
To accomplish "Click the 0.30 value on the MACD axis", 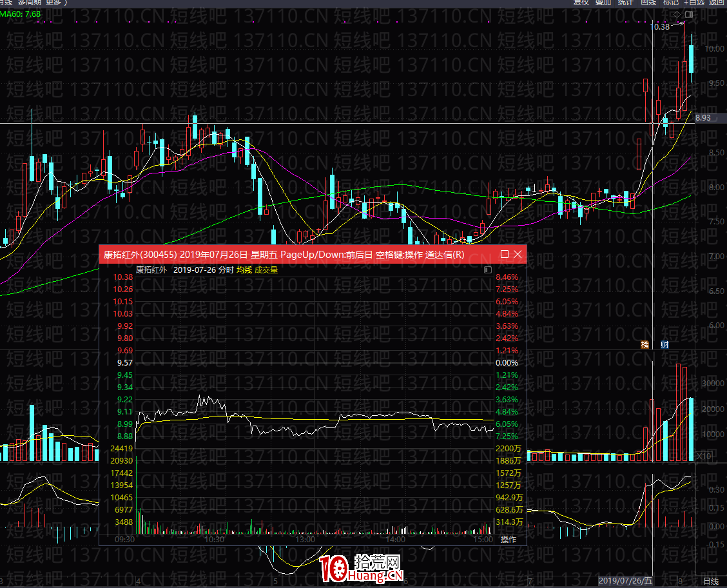I will [716, 490].
